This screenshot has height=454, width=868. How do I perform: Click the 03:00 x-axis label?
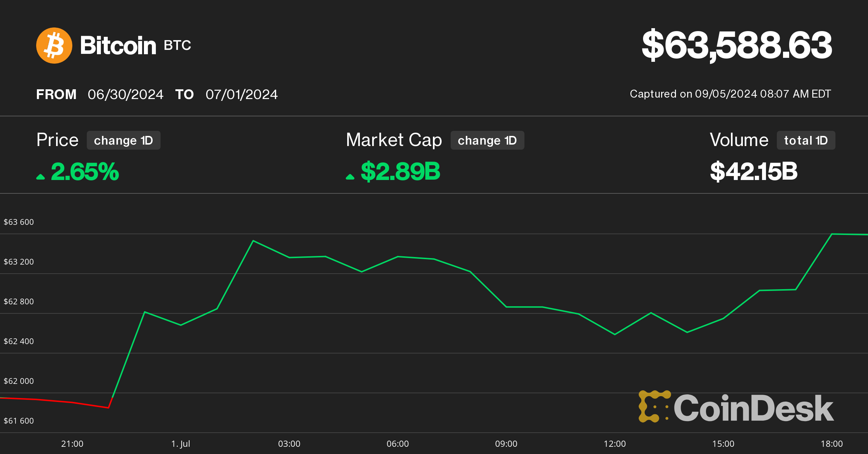click(x=289, y=444)
